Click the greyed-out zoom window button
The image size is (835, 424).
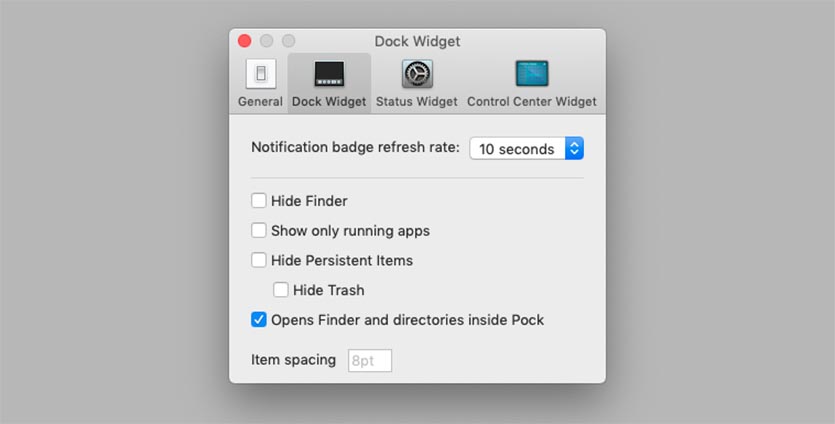tap(288, 41)
